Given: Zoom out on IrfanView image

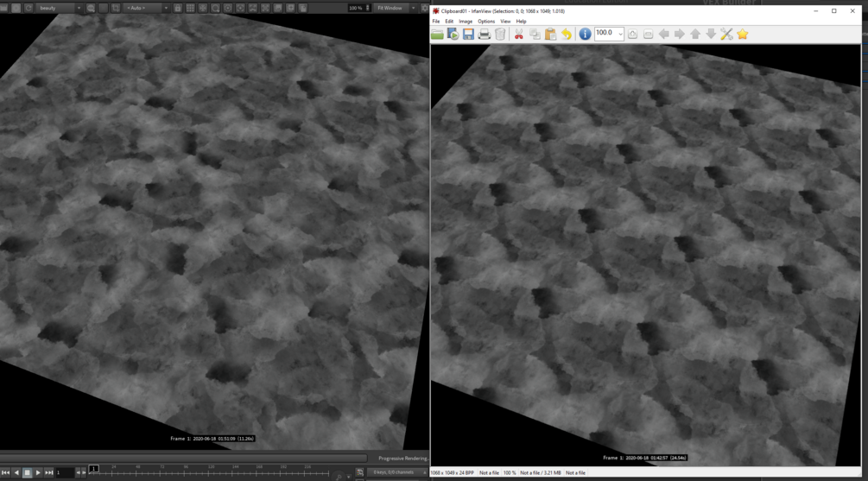Looking at the screenshot, I should 649,35.
